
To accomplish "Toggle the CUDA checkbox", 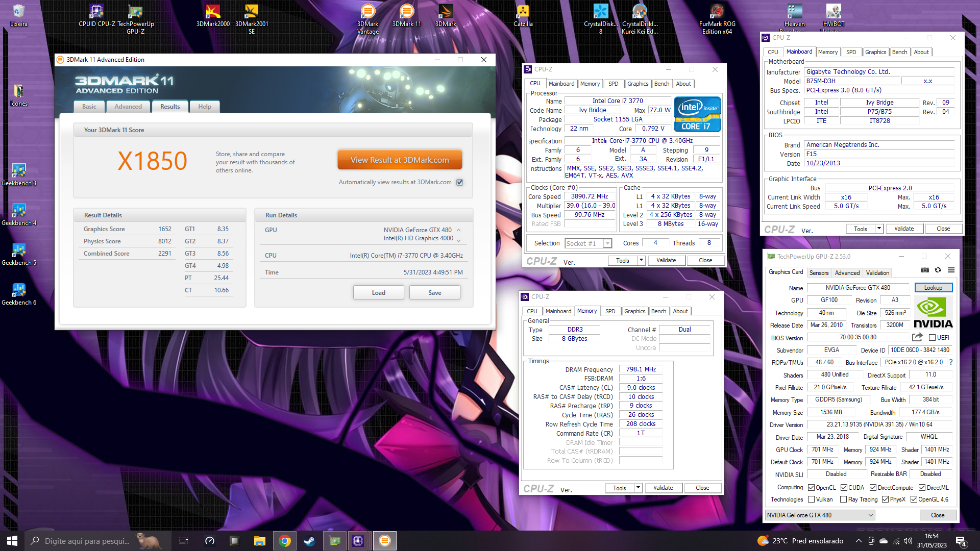I will tap(844, 488).
